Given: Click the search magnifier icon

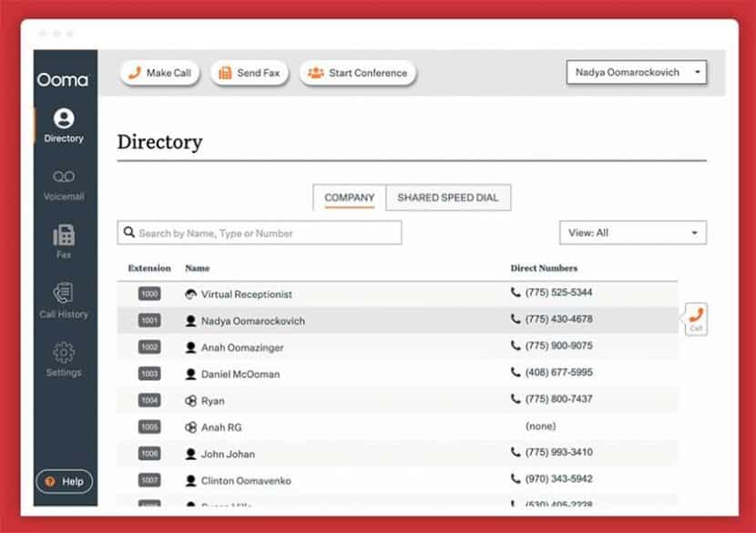Looking at the screenshot, I should click(x=129, y=233).
